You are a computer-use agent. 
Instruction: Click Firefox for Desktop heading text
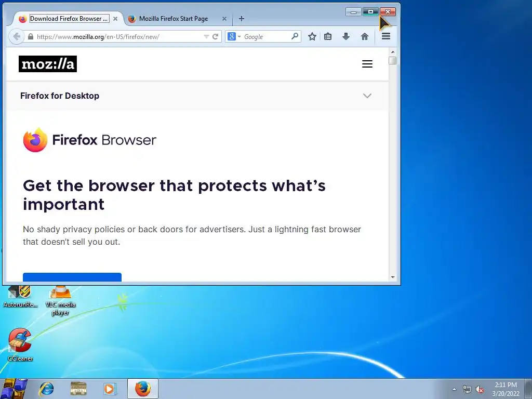click(x=60, y=96)
